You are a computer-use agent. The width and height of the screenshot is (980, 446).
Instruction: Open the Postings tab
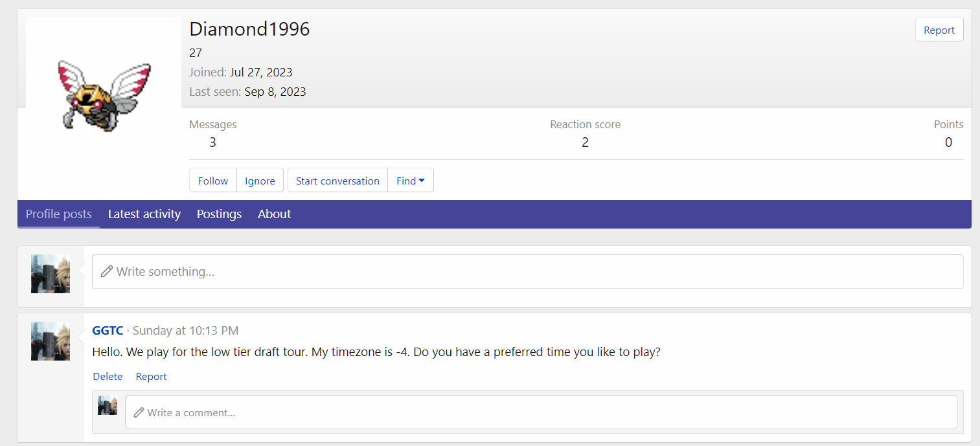coord(219,214)
